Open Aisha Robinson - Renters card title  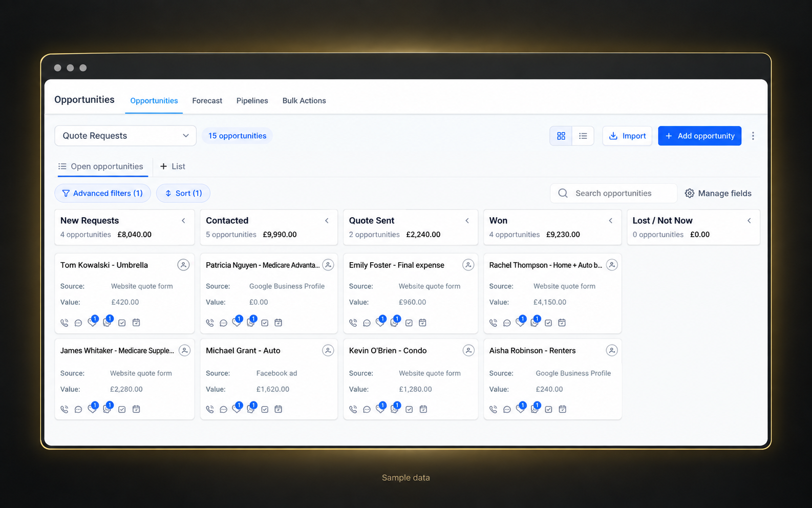click(532, 351)
